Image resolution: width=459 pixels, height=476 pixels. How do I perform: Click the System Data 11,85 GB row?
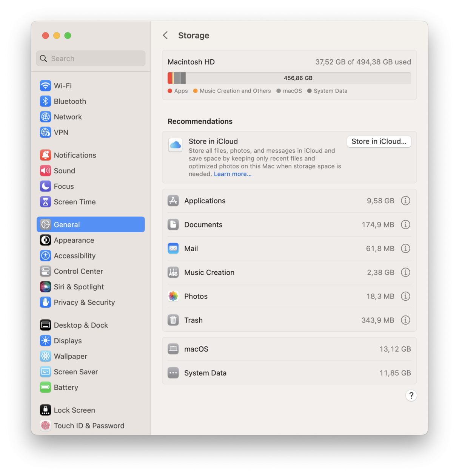[x=289, y=373]
